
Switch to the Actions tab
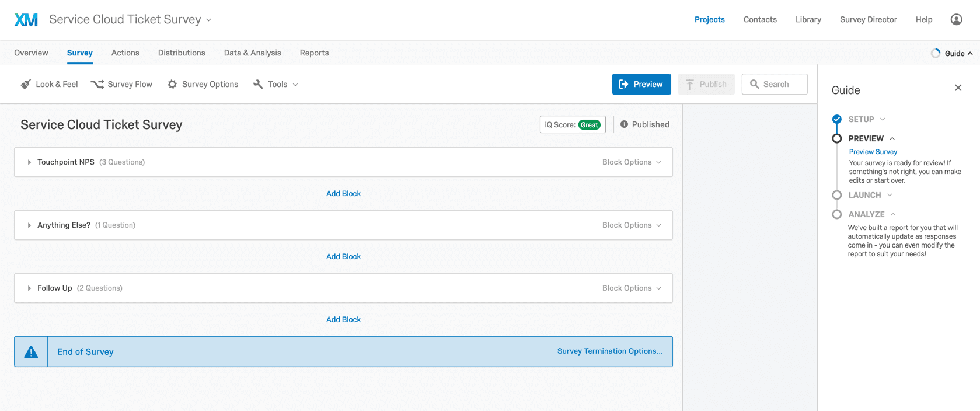[125, 53]
